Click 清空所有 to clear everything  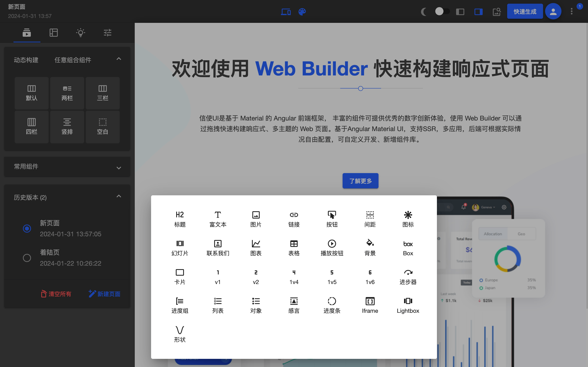click(56, 294)
